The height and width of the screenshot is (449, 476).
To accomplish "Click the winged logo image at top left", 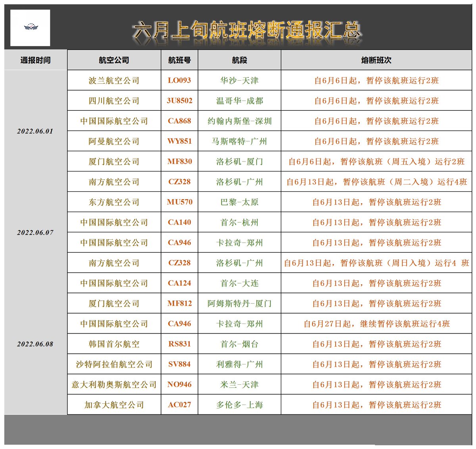I will [30, 28].
